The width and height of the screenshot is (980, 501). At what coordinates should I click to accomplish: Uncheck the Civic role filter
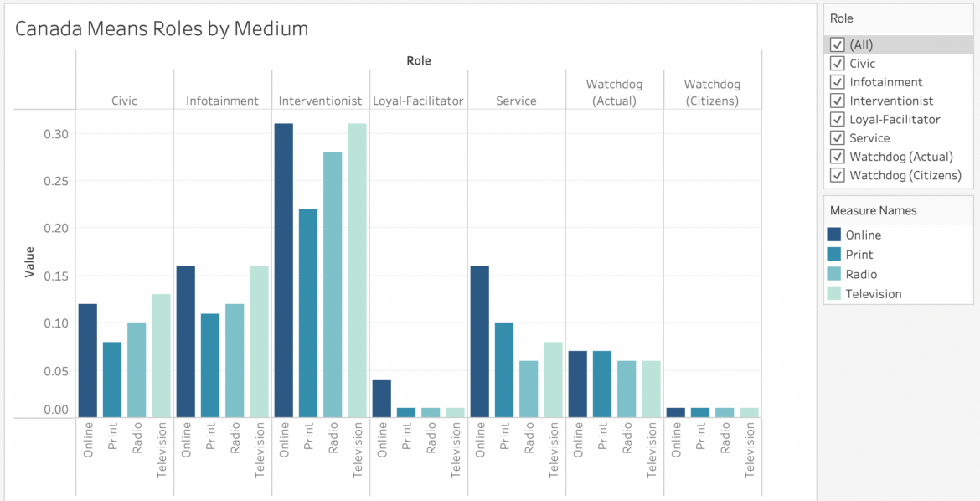837,63
